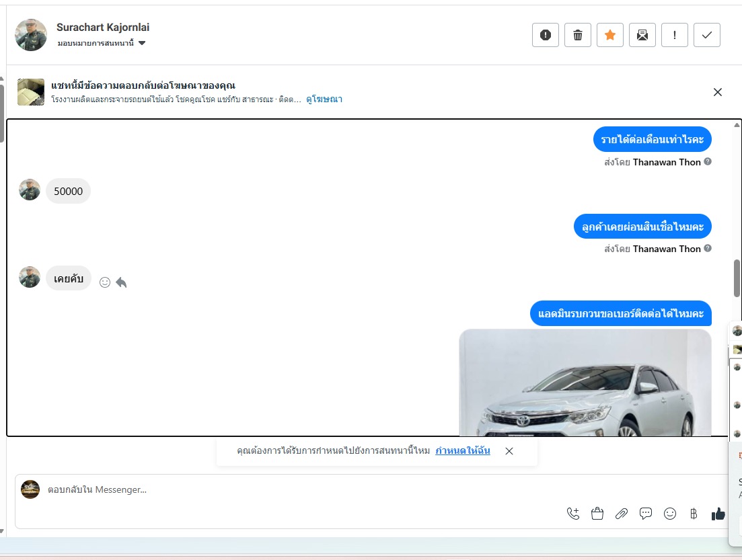Open the shopping bag order icon
The height and width of the screenshot is (560, 742).
click(x=597, y=514)
